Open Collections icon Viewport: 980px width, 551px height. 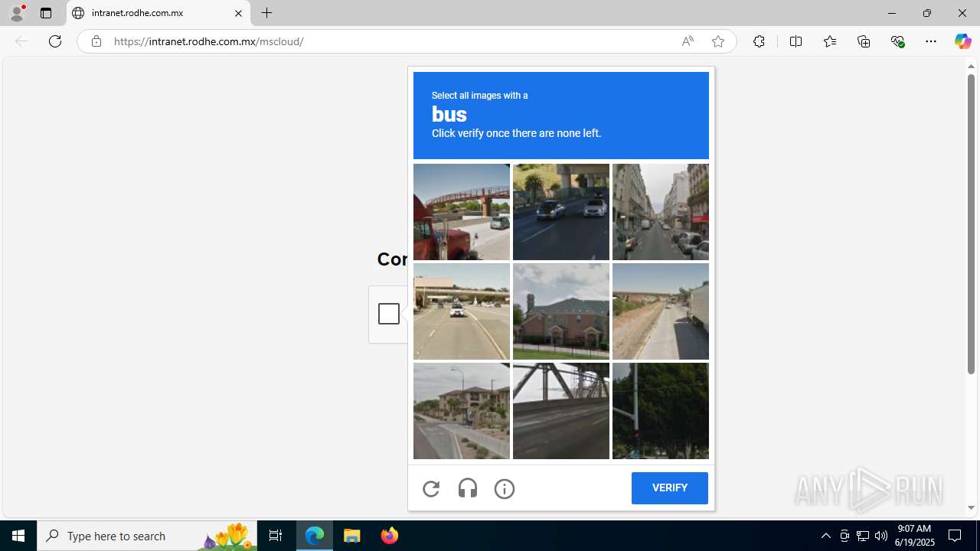pyautogui.click(x=864, y=41)
